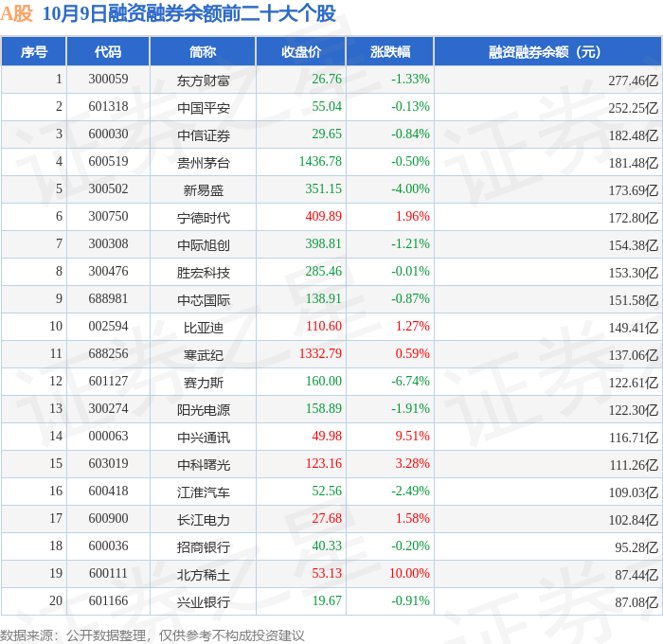Image resolution: width=663 pixels, height=644 pixels.
Task: Click stock code 002594
Action: click(108, 327)
